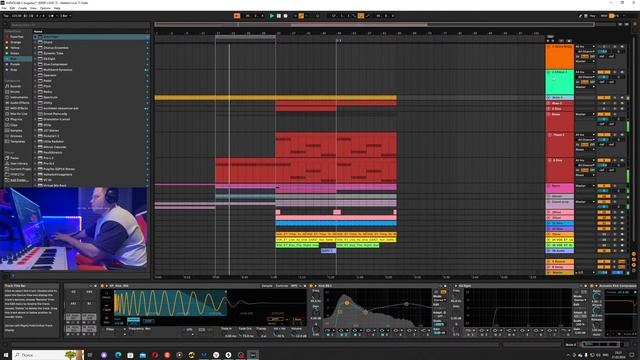The image size is (640, 360).
Task: Start playback with the green Play button
Action: click(x=272, y=16)
